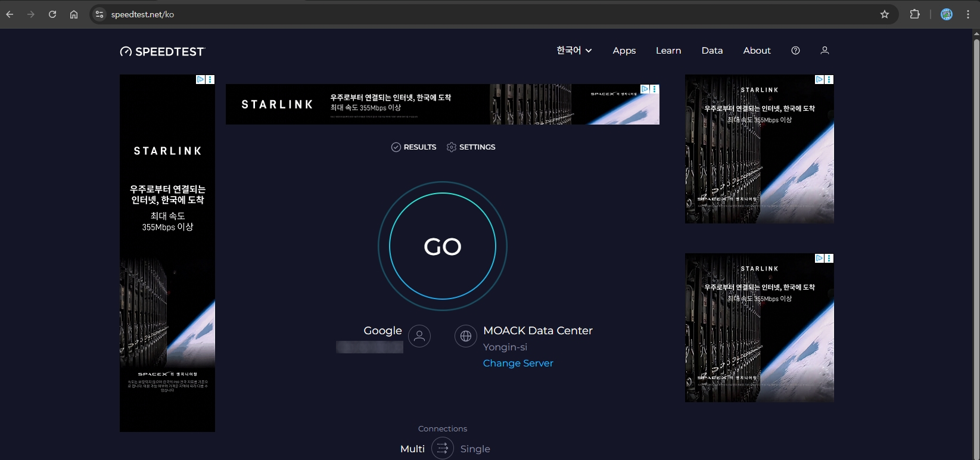This screenshot has width=980, height=460.
Task: Open the SETTINGS link
Action: click(477, 147)
